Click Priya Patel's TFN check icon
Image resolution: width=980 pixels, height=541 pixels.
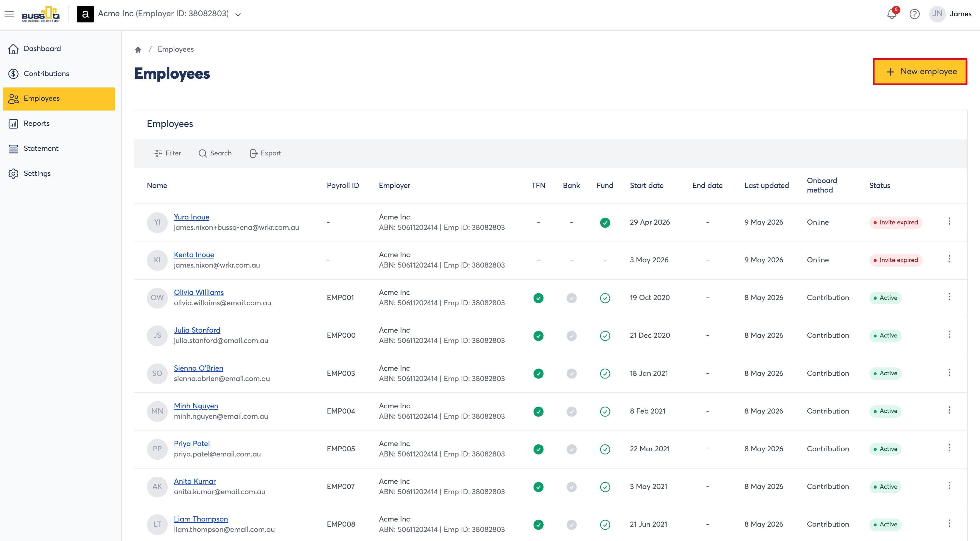[538, 449]
